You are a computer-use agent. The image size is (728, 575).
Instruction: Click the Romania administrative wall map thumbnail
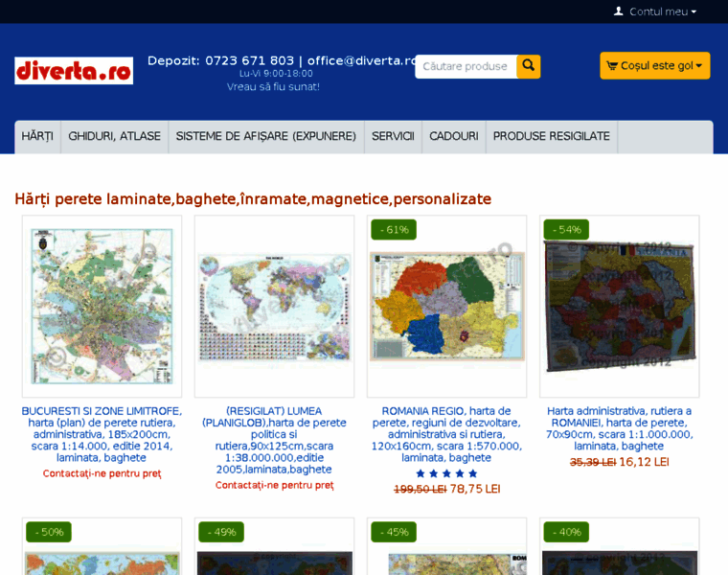(x=620, y=306)
